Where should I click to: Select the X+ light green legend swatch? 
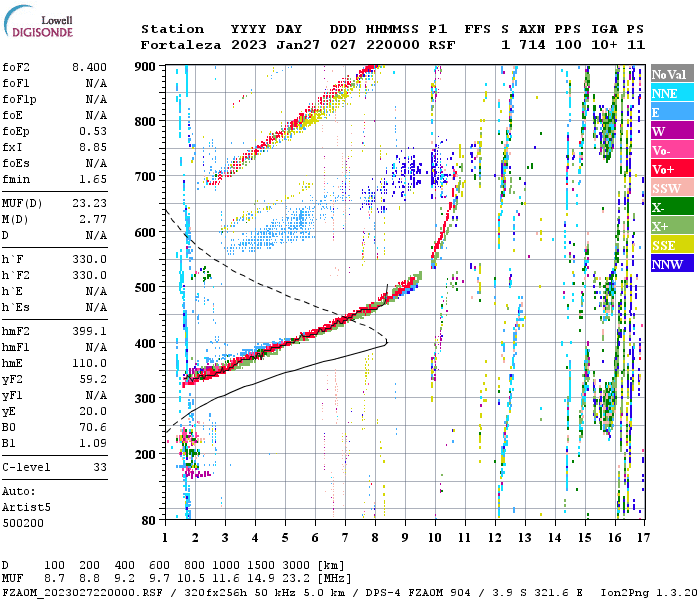click(672, 226)
